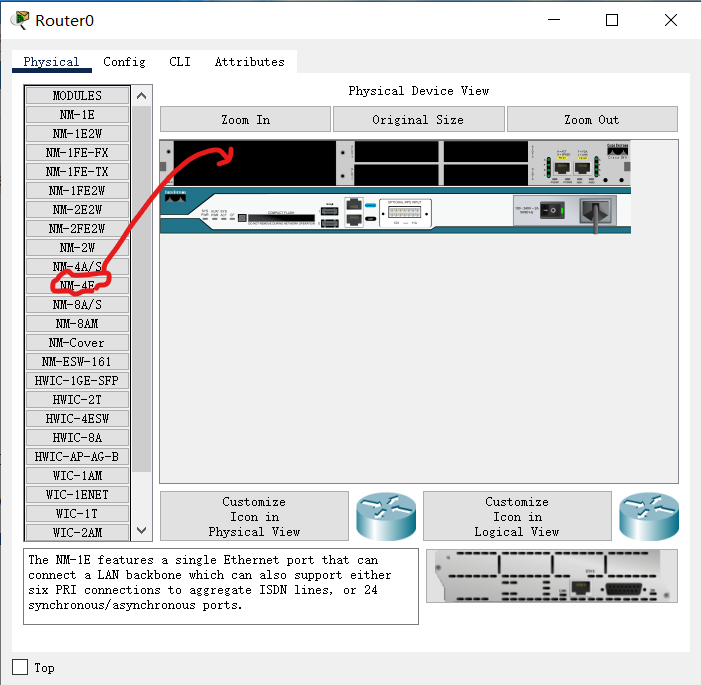Select the NM-2W module
The width and height of the screenshot is (701, 685).
pos(77,248)
